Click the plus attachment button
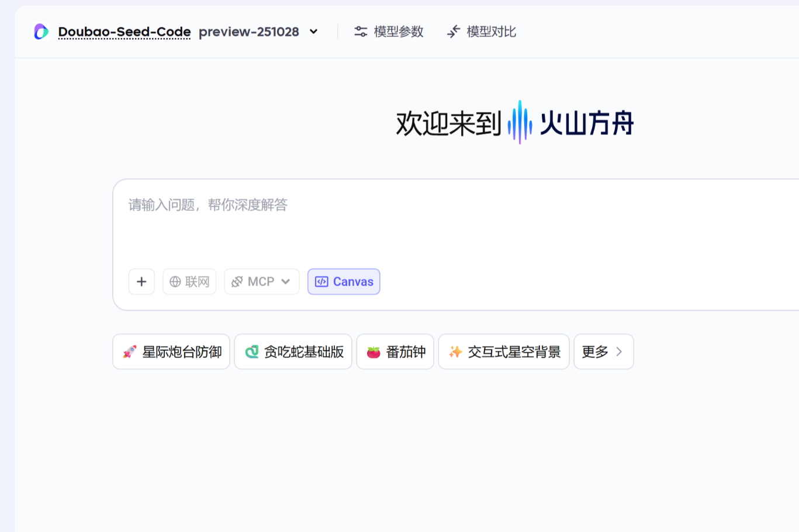 click(141, 281)
